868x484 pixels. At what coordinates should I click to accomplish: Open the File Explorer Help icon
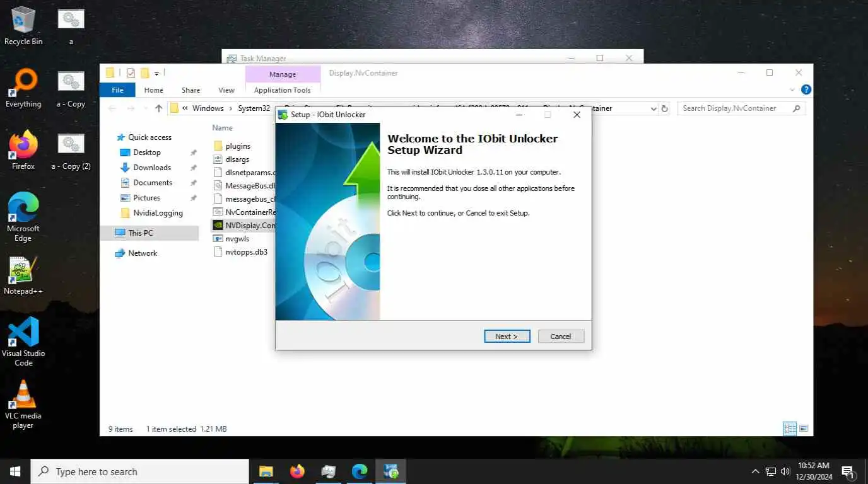tap(806, 90)
